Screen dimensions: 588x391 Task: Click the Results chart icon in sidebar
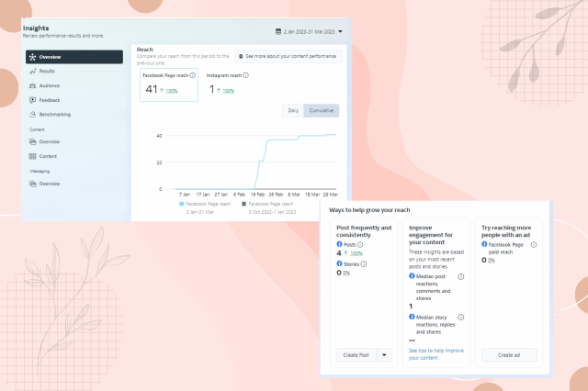(33, 72)
